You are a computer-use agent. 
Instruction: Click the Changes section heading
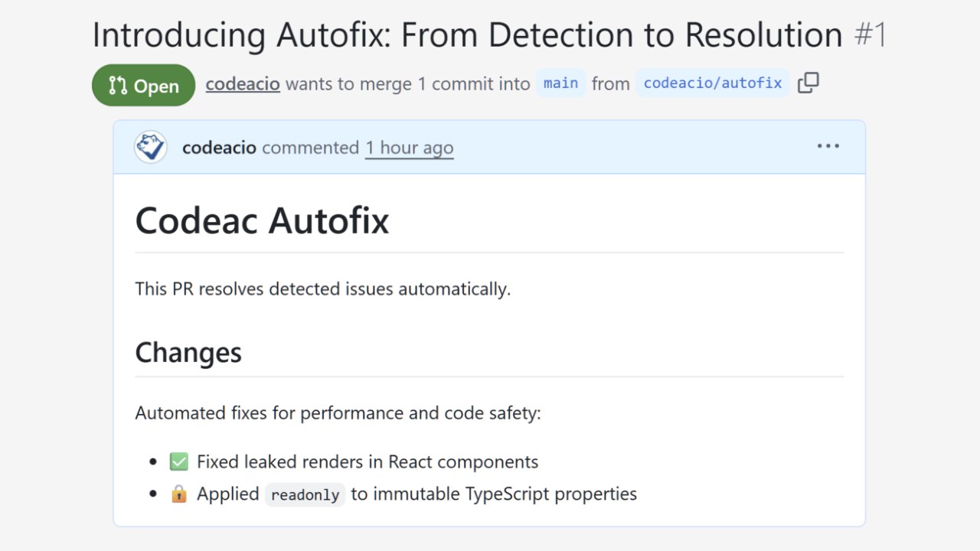pyautogui.click(x=188, y=352)
